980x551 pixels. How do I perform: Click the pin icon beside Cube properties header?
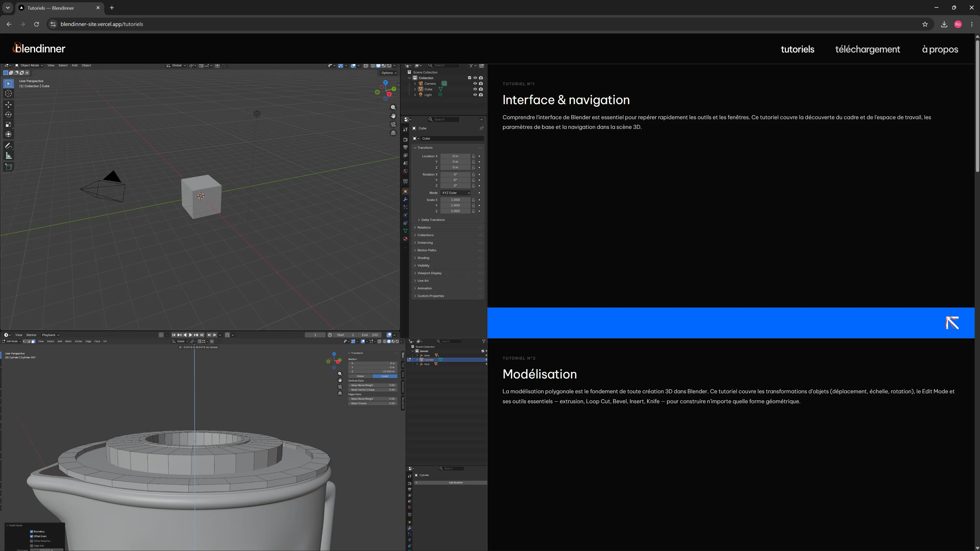tap(481, 128)
